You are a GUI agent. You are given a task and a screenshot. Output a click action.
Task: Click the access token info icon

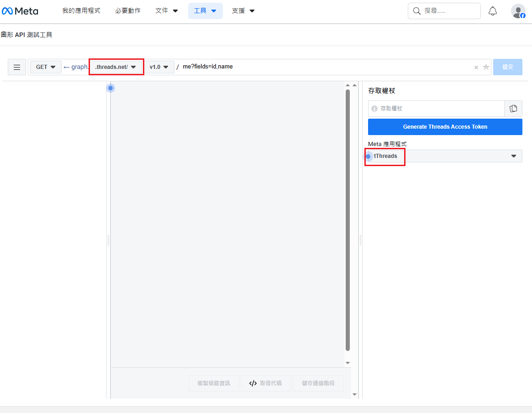tap(374, 109)
